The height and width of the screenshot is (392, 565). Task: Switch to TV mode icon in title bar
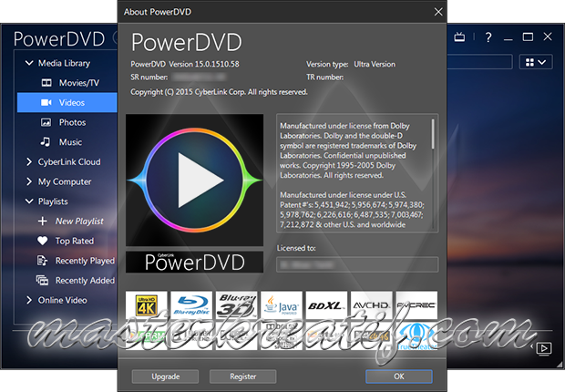(x=459, y=36)
